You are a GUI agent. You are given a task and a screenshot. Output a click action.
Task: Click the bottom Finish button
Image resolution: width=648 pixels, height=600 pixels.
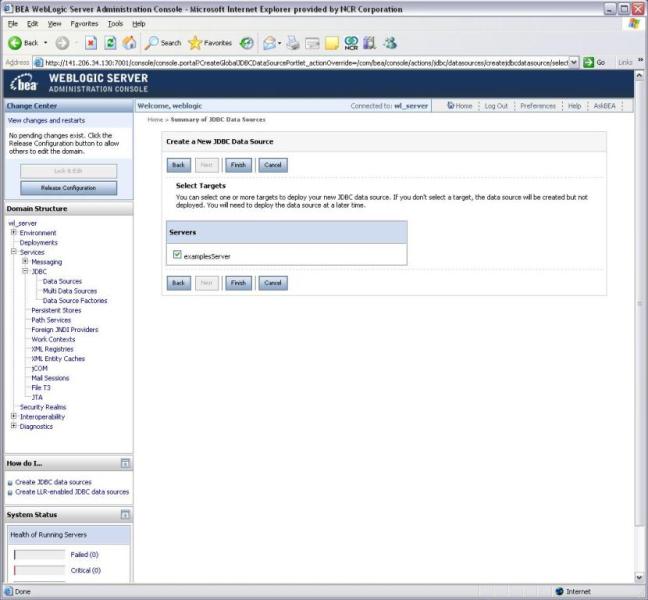coord(238,283)
